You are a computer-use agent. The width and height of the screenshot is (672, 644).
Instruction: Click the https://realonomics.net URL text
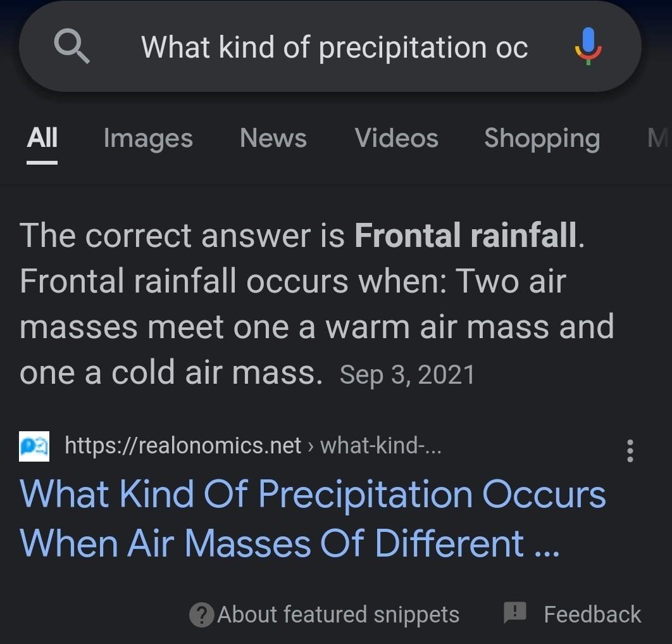183,446
